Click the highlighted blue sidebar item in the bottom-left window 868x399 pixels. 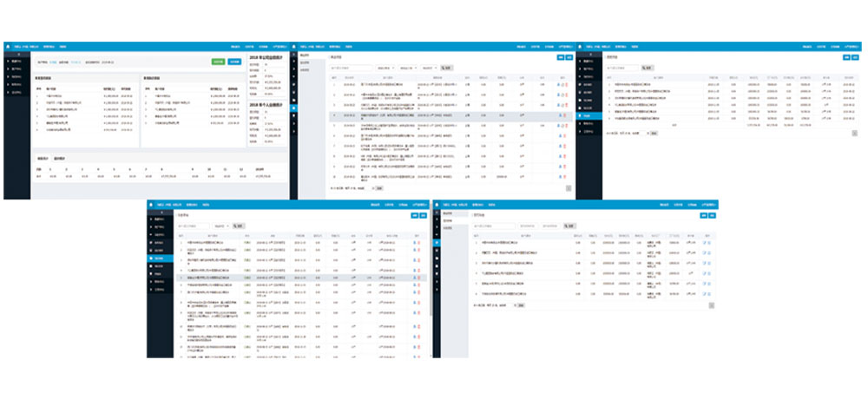click(159, 258)
